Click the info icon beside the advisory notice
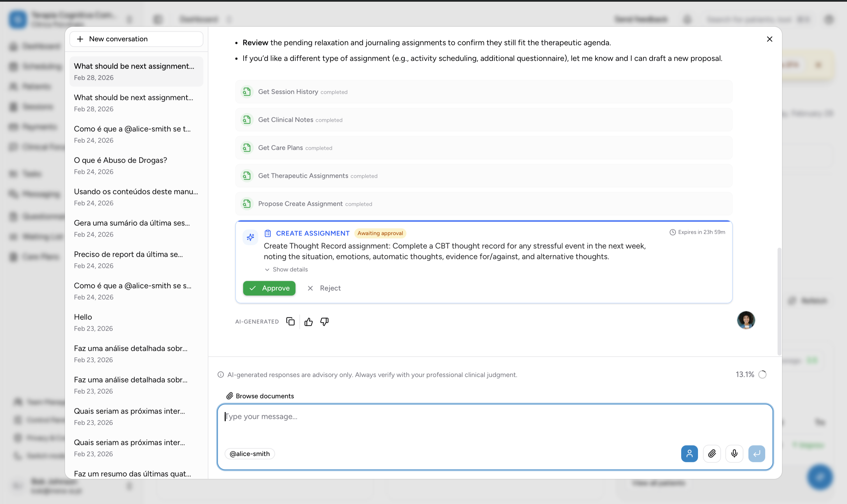Viewport: 847px width, 504px height. (x=220, y=375)
